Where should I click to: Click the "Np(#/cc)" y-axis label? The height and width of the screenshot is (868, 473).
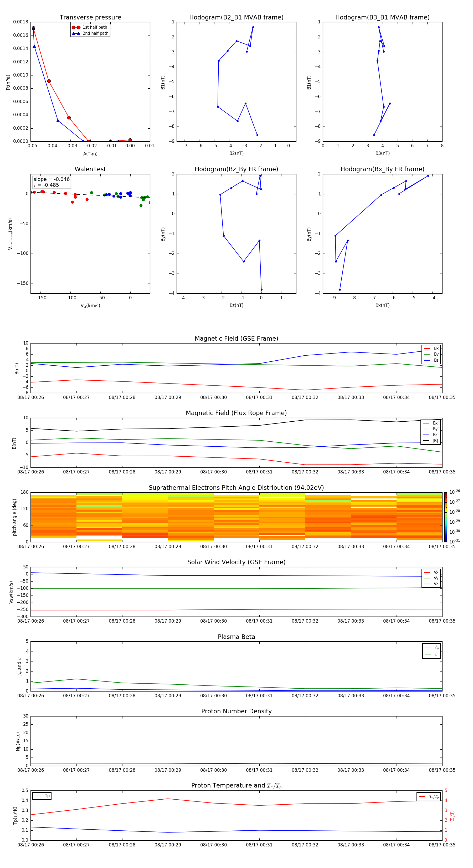pos(18,741)
